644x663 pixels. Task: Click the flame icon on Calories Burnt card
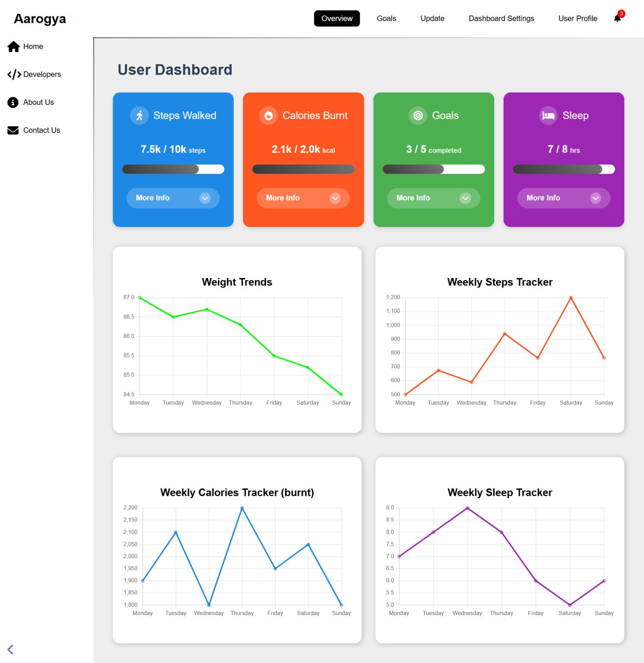[269, 116]
